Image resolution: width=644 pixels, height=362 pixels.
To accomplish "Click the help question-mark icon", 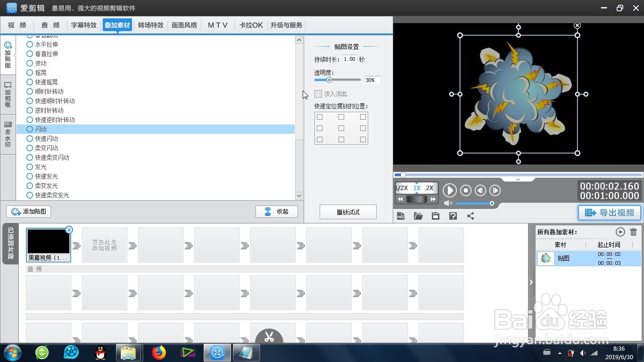I will pos(453,216).
